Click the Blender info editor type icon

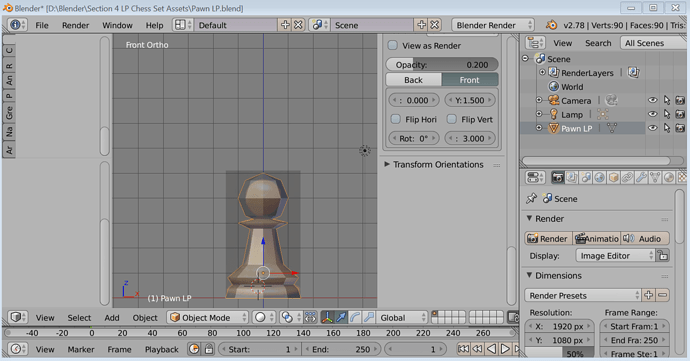[x=15, y=25]
